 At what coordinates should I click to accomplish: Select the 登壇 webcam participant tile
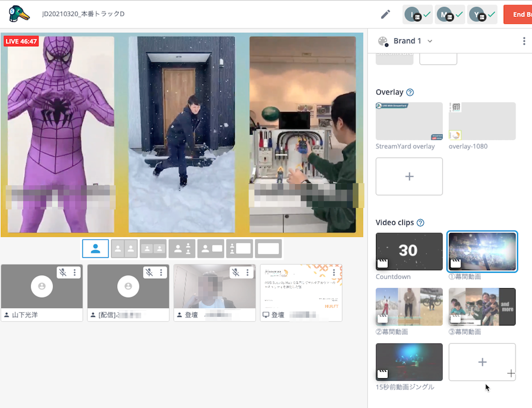(x=214, y=293)
